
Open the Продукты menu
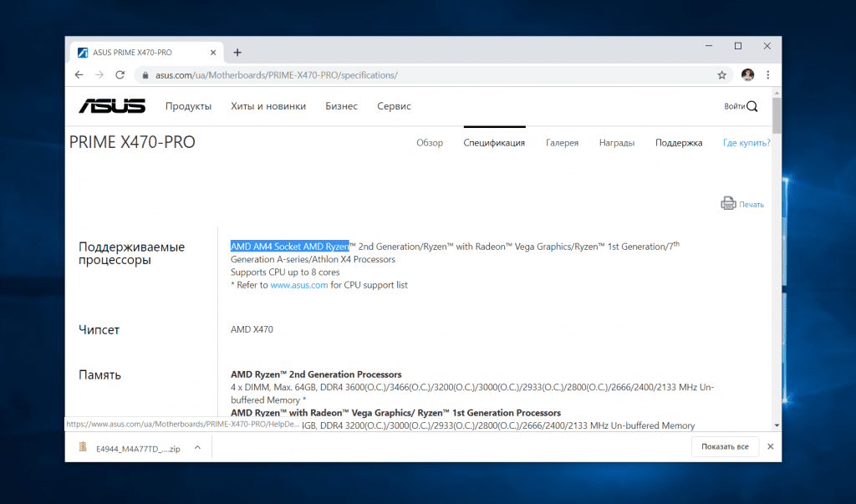pos(188,106)
